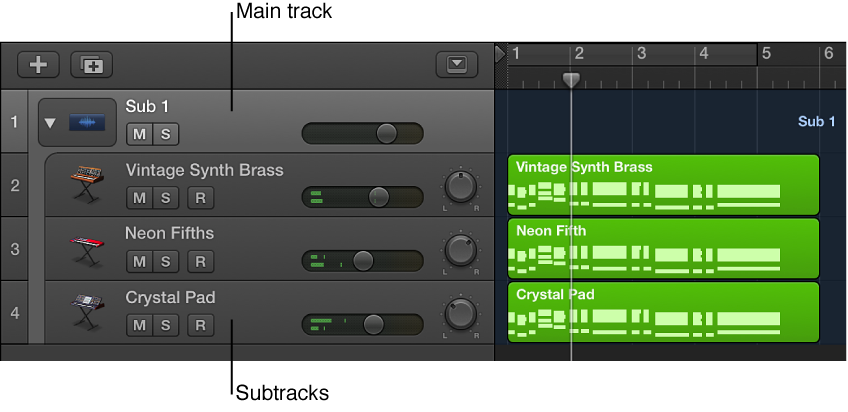This screenshot has width=848, height=412.
Task: Record-enable the Vintage Synth Brass track
Action: (x=201, y=198)
